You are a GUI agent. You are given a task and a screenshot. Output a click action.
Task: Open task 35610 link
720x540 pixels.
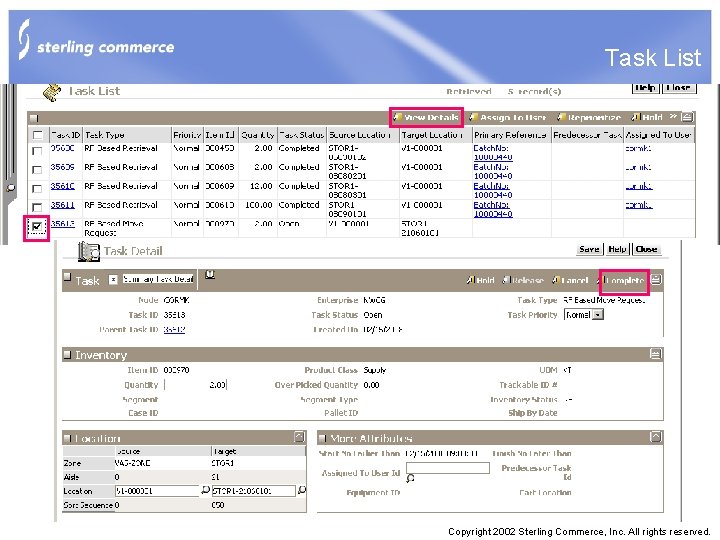62,186
